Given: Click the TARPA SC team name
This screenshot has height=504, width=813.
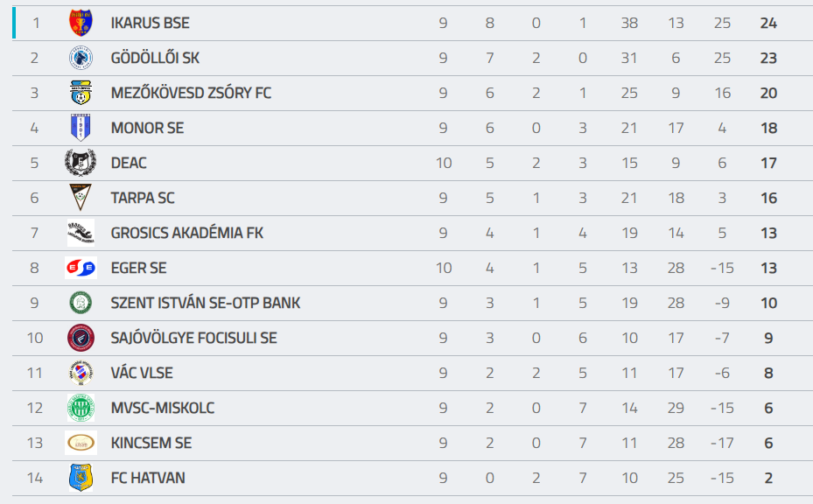Looking at the screenshot, I should tap(143, 199).
